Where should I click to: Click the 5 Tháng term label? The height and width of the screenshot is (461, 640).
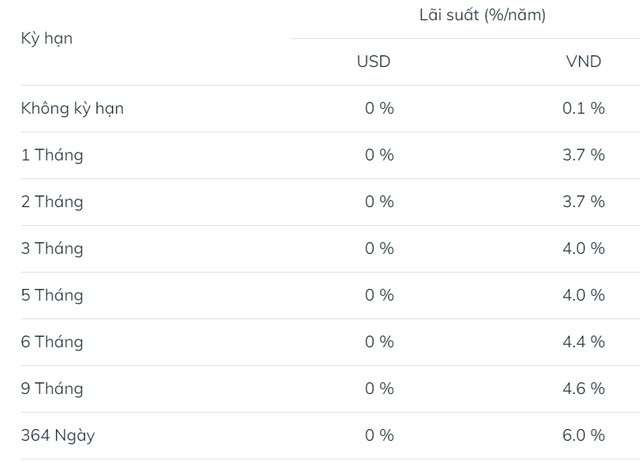coord(52,295)
